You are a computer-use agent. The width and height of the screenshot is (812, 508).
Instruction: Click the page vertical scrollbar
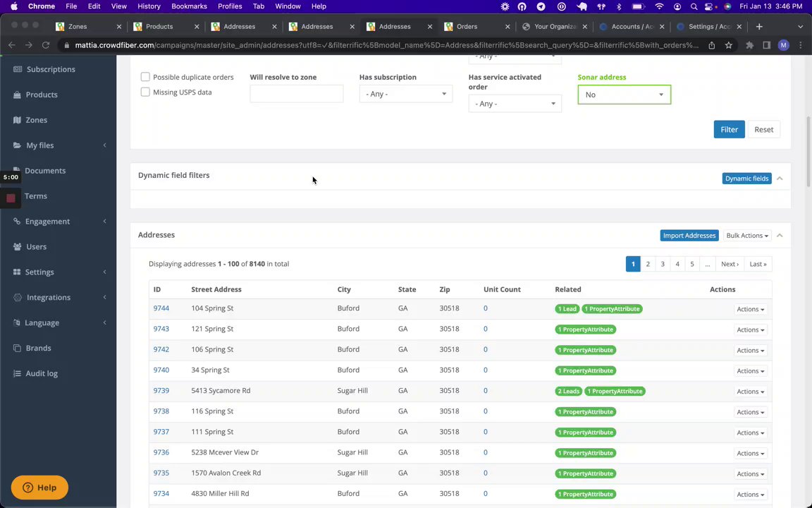point(808,150)
